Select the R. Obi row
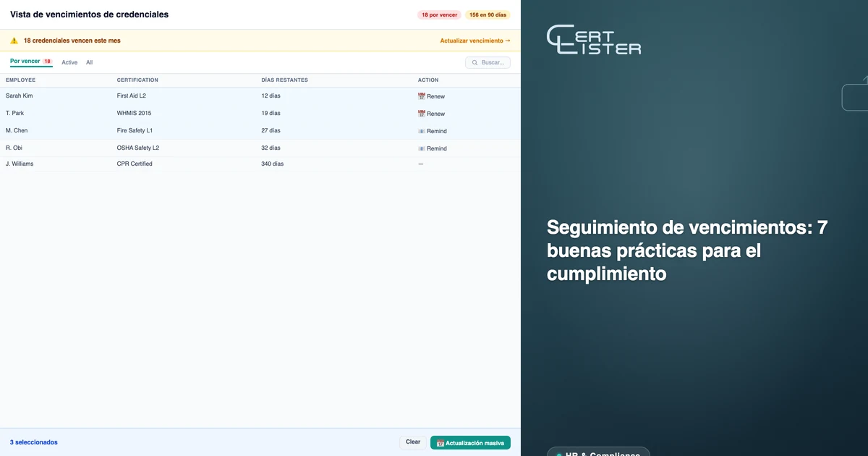Image resolution: width=868 pixels, height=456 pixels. click(260, 148)
